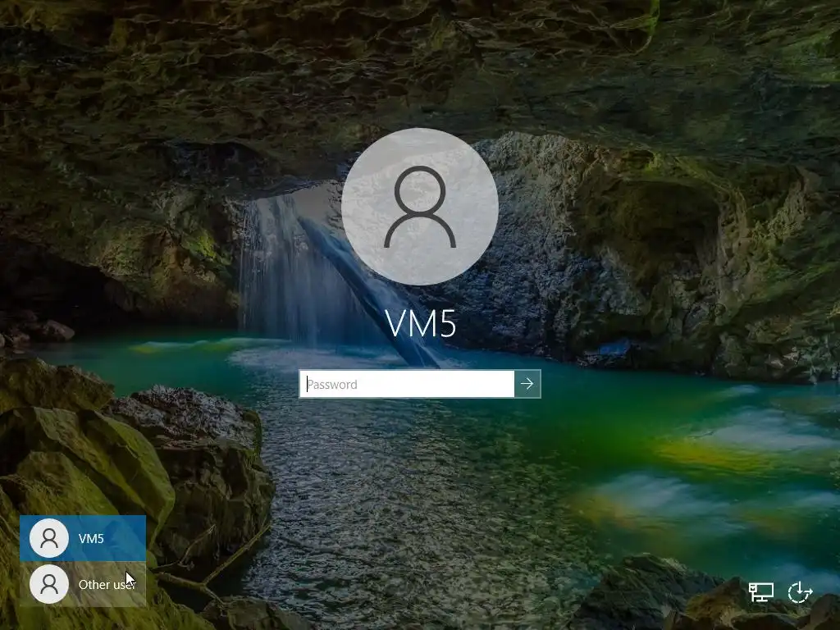Select the VM5 user account tile
The height and width of the screenshot is (630, 840).
[83, 538]
